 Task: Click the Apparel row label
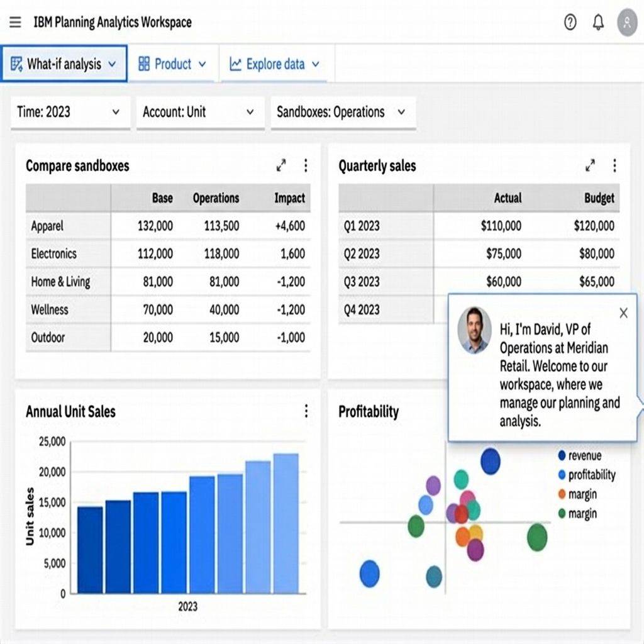[x=47, y=226]
